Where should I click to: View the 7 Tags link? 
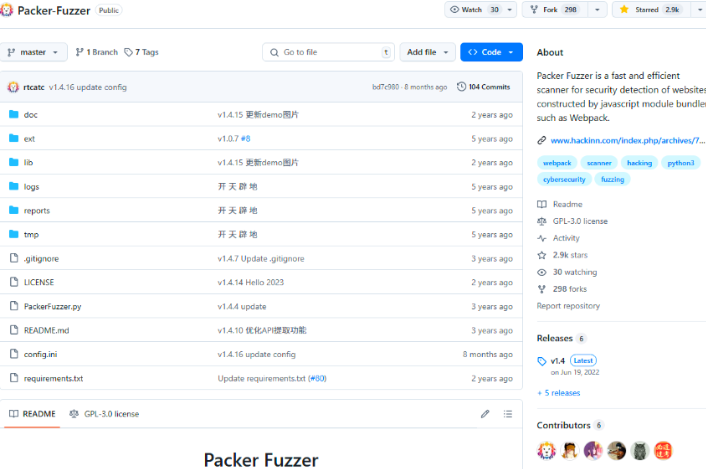click(141, 52)
